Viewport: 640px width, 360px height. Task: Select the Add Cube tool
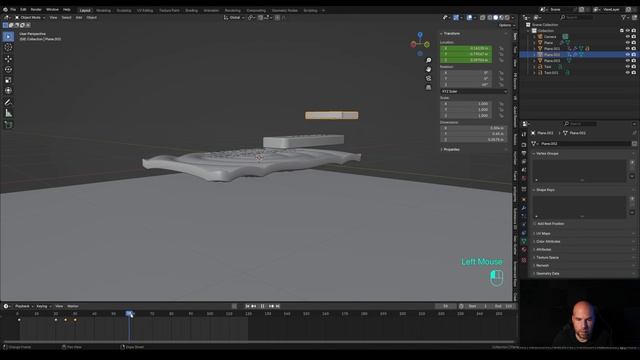point(8,125)
